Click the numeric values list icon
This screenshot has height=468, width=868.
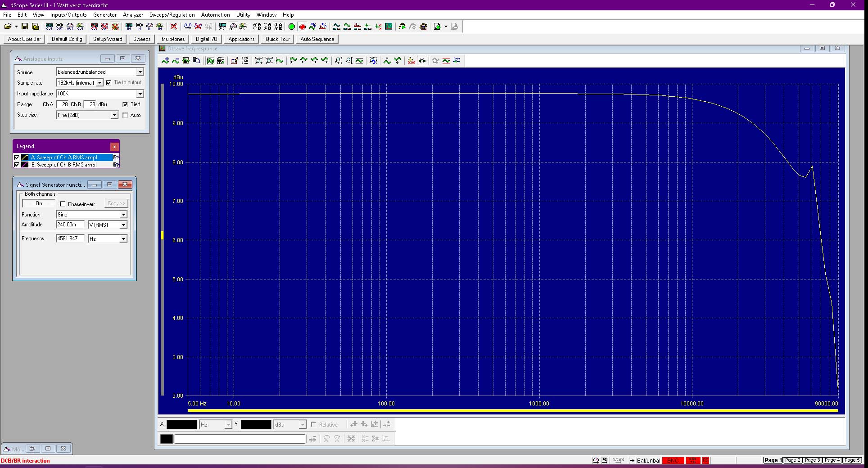pos(244,61)
